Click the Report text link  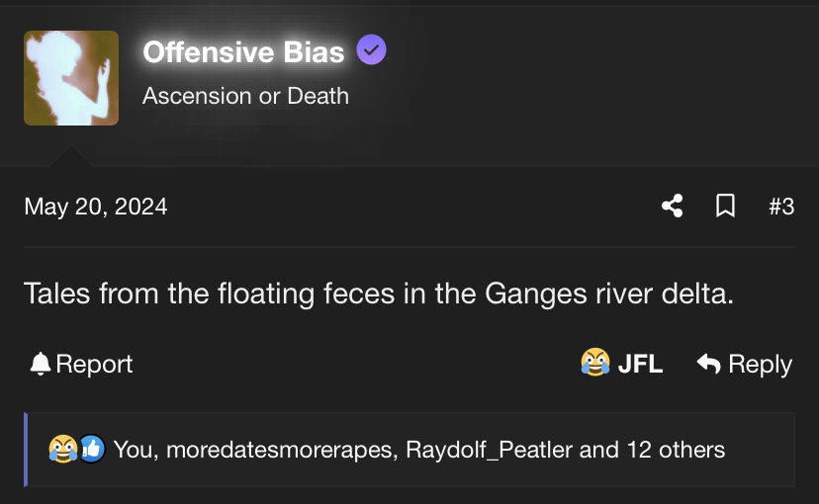point(94,364)
